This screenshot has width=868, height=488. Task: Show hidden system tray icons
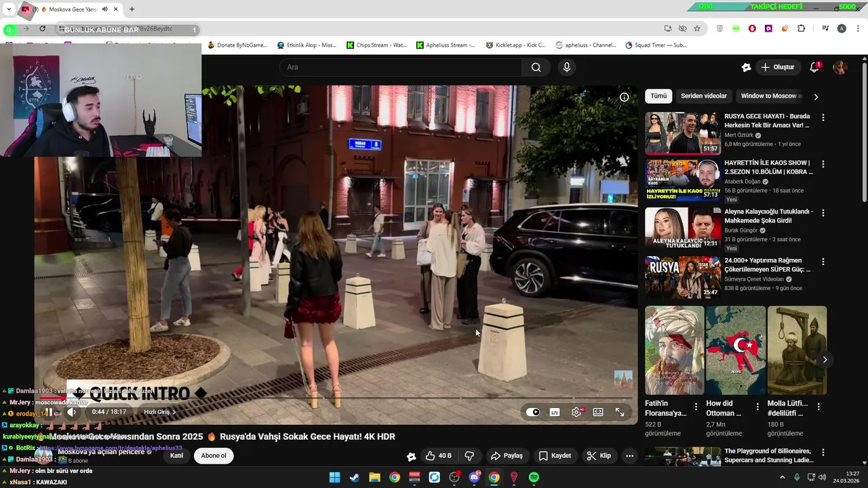782,477
